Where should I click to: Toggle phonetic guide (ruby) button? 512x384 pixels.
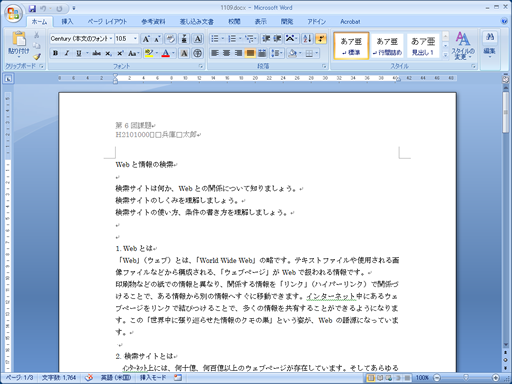(184, 39)
